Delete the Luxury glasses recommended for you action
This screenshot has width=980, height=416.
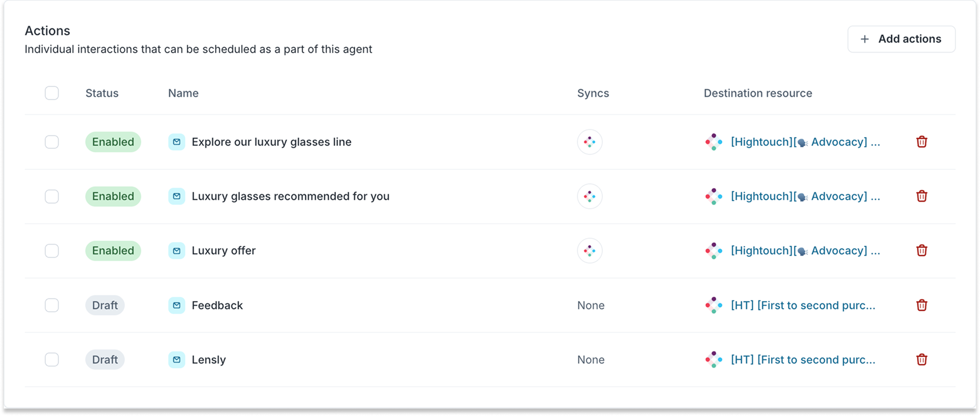pos(921,196)
